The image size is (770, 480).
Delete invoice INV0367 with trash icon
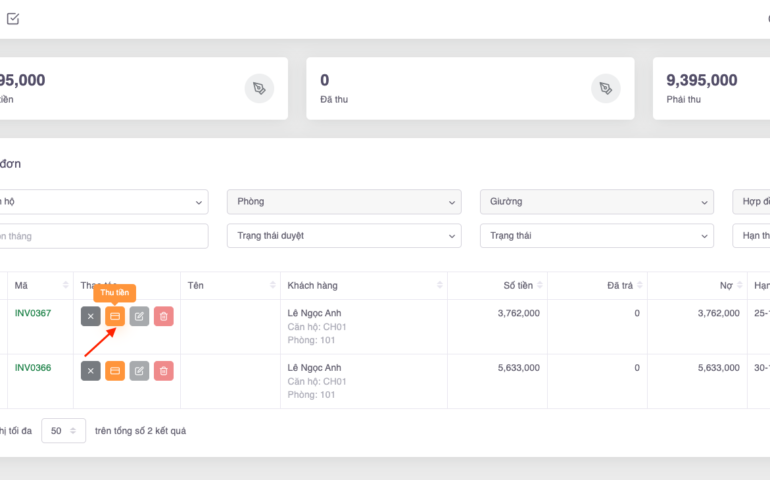click(164, 316)
